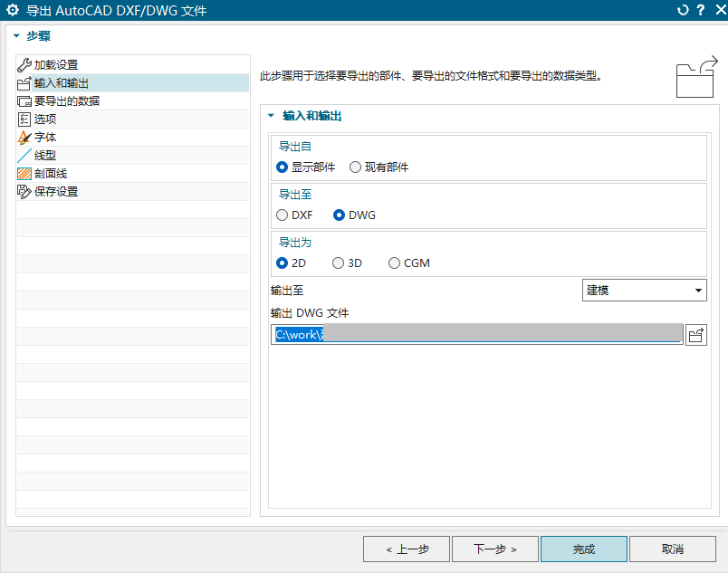Image resolution: width=728 pixels, height=573 pixels.
Task: Click the dialog help question mark
Action: point(702,10)
